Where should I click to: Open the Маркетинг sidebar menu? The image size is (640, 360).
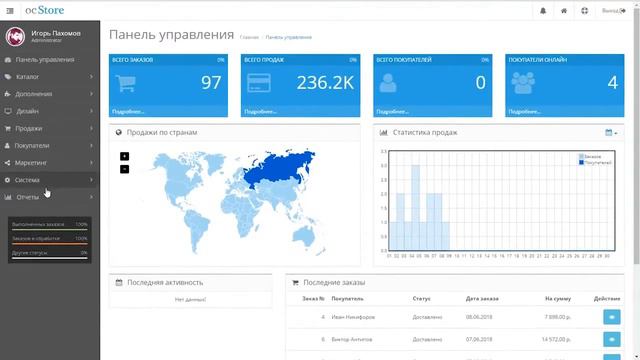pos(50,162)
